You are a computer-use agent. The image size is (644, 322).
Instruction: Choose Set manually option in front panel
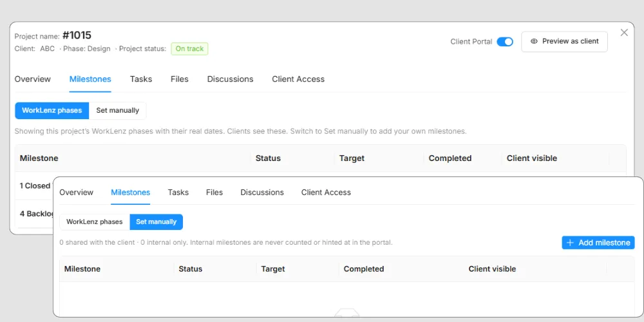click(x=156, y=222)
